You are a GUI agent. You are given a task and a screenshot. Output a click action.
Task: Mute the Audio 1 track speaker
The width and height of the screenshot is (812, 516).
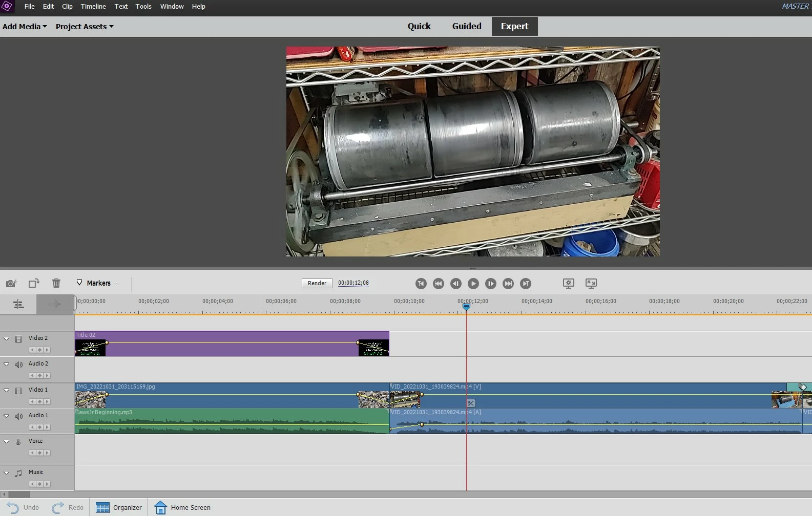point(19,416)
